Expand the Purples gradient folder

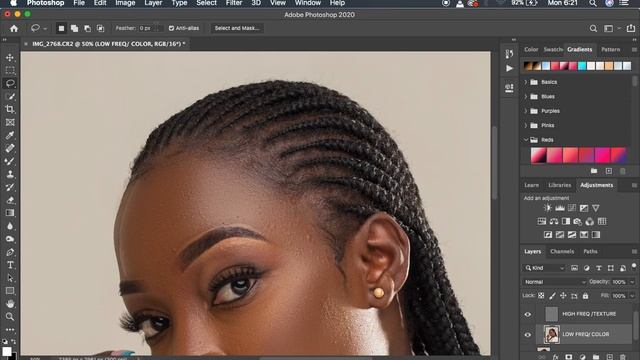click(526, 111)
